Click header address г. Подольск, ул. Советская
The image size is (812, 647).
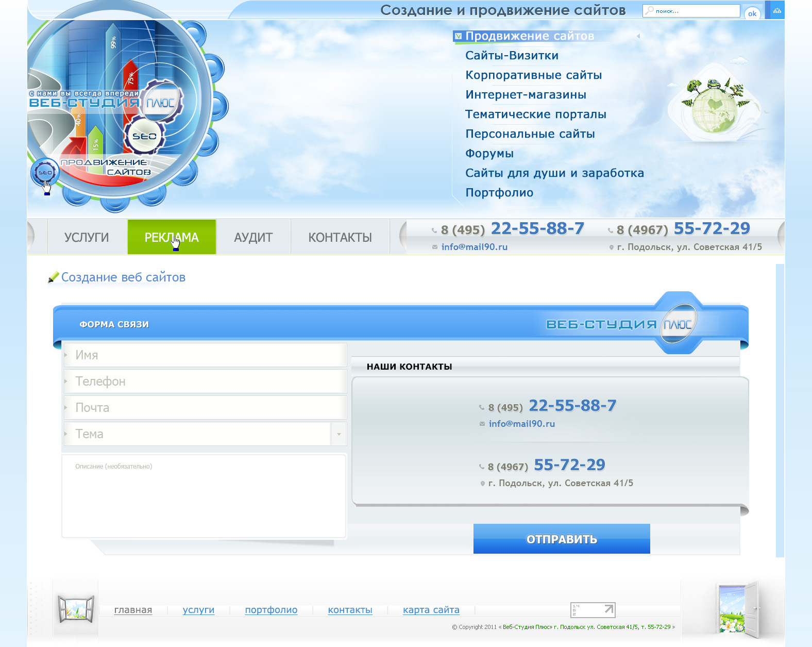[689, 247]
